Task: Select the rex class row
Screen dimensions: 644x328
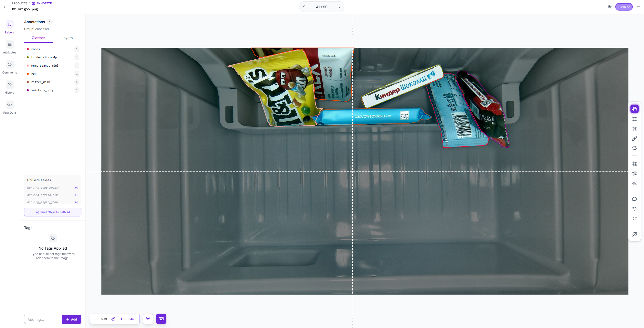Action: tap(53, 74)
